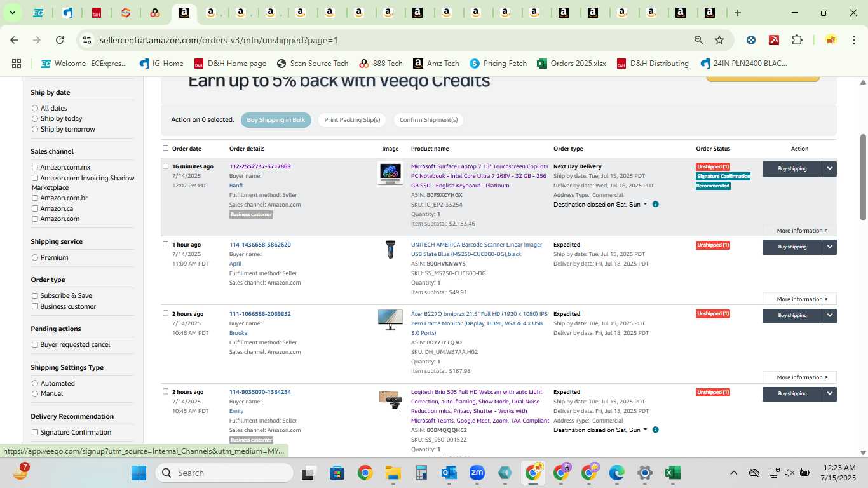Open dropdown next to Buy shipping for April order

coord(829,247)
